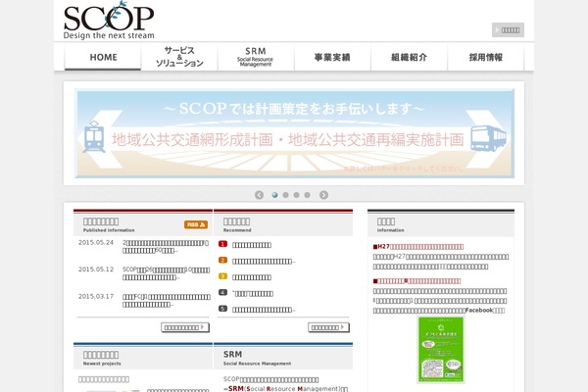Select the 事業実績 menu item

[332, 57]
